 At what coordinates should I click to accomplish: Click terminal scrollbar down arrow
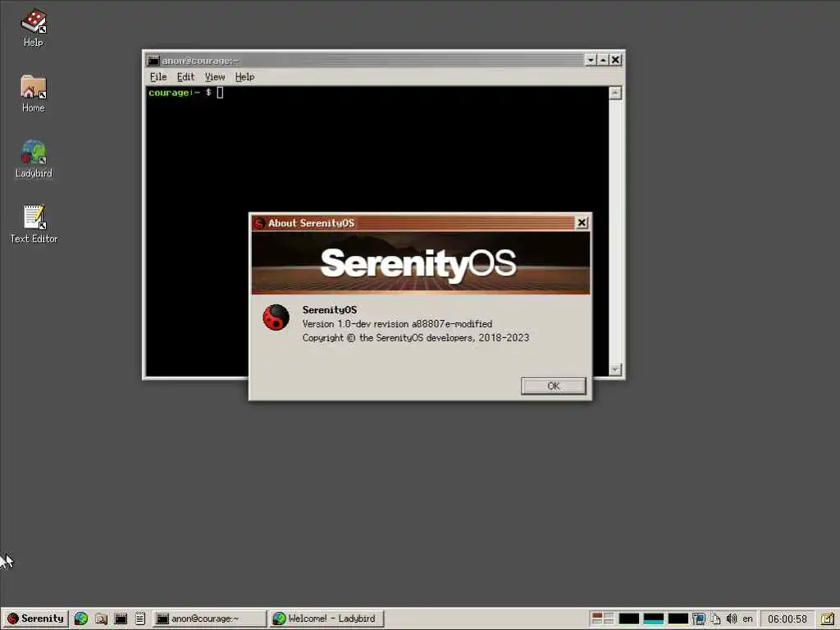615,369
